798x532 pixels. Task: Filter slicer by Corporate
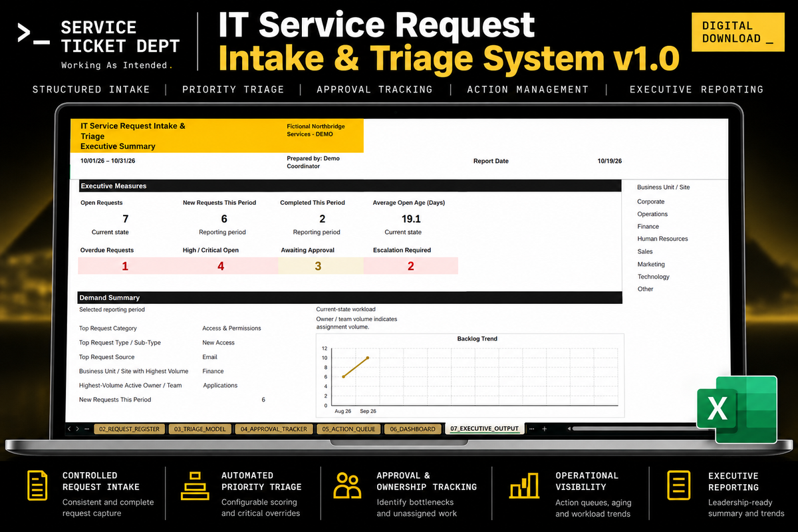[x=651, y=201]
